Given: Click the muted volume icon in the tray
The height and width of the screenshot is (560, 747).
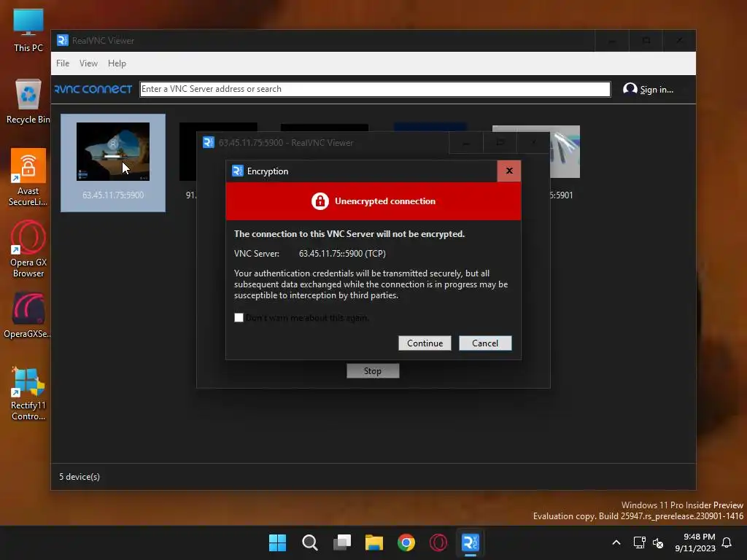Looking at the screenshot, I should click(x=658, y=542).
